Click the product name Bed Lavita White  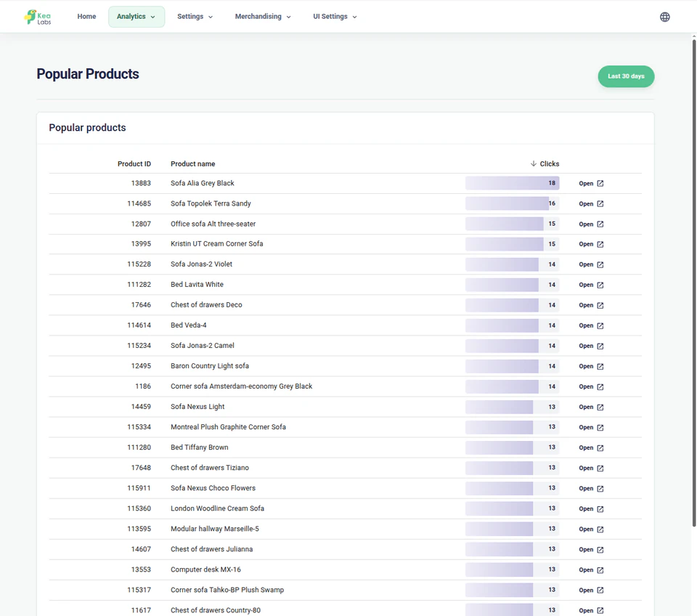pyautogui.click(x=197, y=285)
